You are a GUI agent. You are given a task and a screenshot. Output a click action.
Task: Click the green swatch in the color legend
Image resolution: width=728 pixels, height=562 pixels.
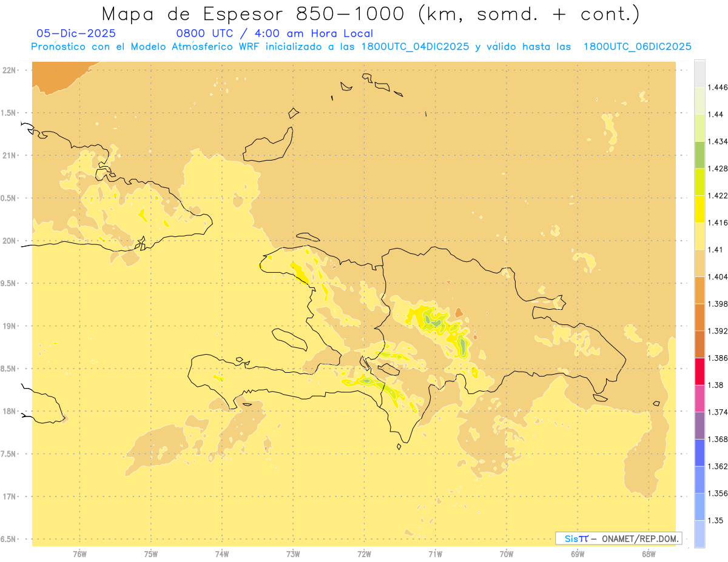click(699, 155)
